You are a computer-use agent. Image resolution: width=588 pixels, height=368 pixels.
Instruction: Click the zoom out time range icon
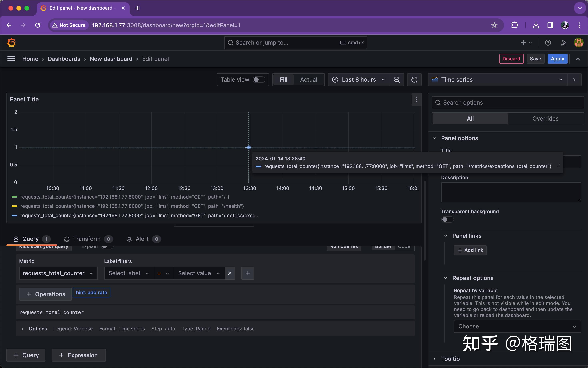coord(396,80)
